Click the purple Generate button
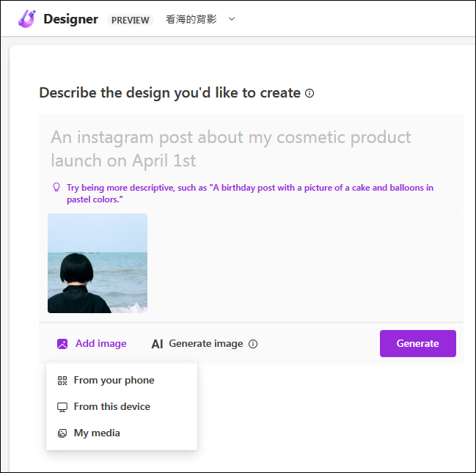 coord(418,343)
